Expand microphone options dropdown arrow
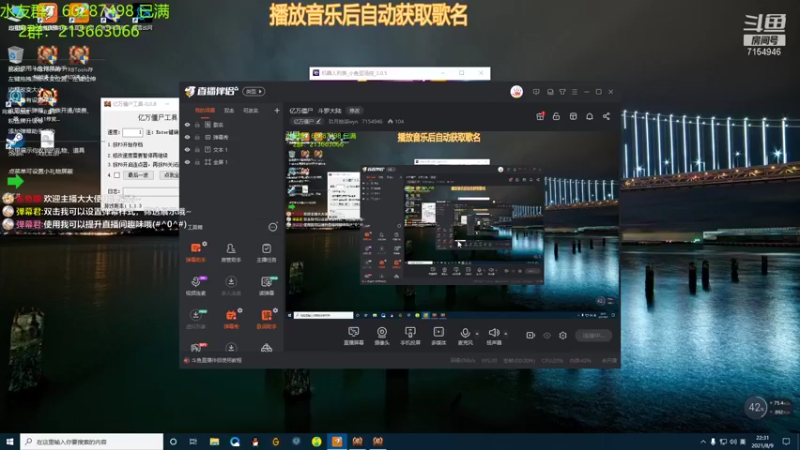800x450 pixels. (x=477, y=334)
